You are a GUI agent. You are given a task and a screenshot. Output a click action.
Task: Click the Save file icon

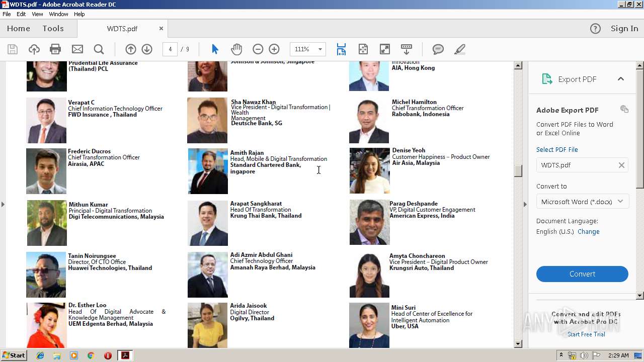[x=13, y=49]
